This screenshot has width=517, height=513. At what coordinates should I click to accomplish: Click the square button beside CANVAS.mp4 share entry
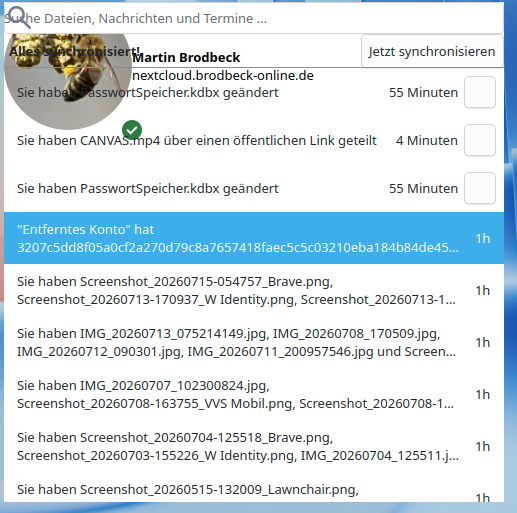point(480,140)
